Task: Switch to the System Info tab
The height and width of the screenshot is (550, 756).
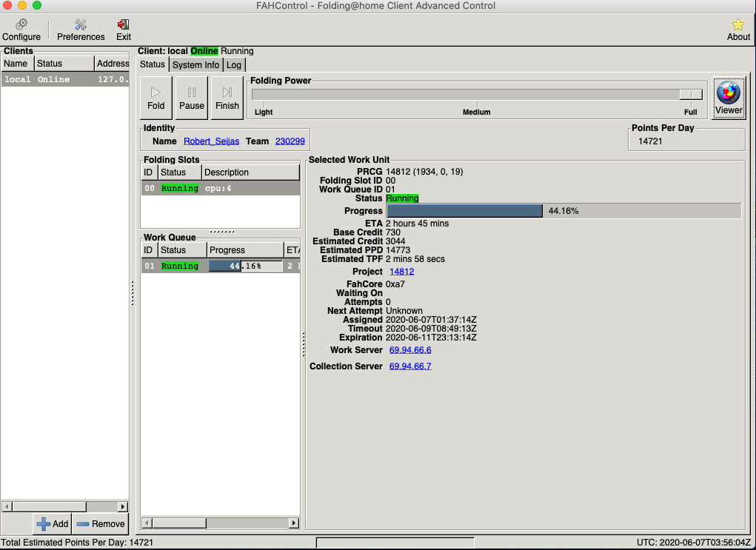Action: click(195, 64)
